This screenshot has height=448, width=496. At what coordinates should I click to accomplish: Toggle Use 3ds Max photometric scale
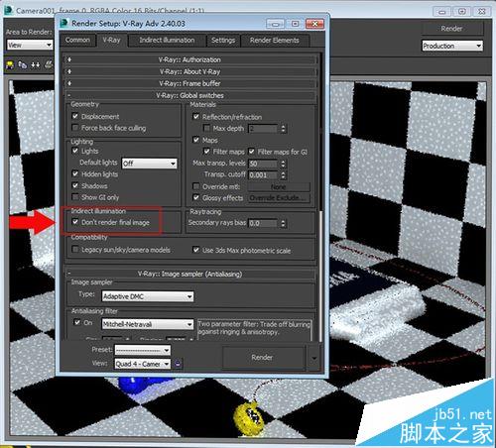click(196, 250)
